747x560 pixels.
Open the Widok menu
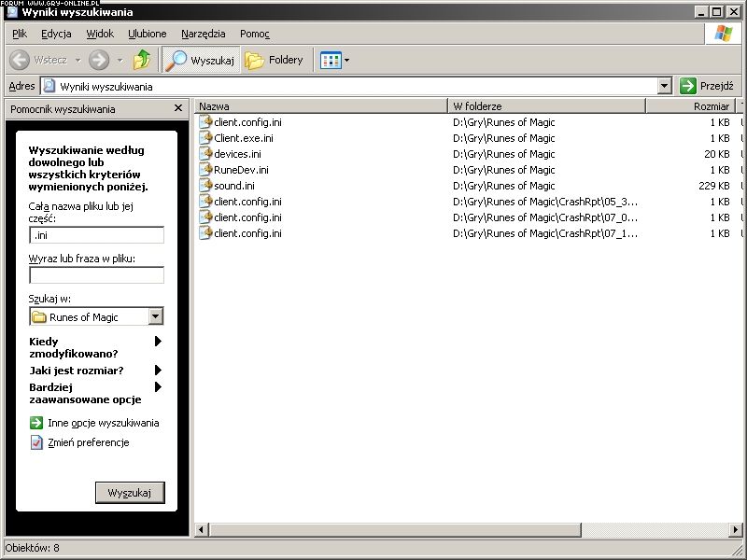[x=100, y=34]
